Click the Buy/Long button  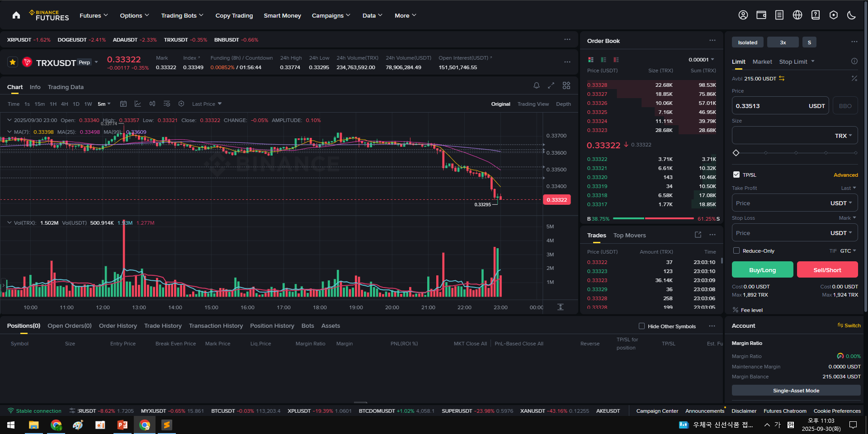pos(762,269)
